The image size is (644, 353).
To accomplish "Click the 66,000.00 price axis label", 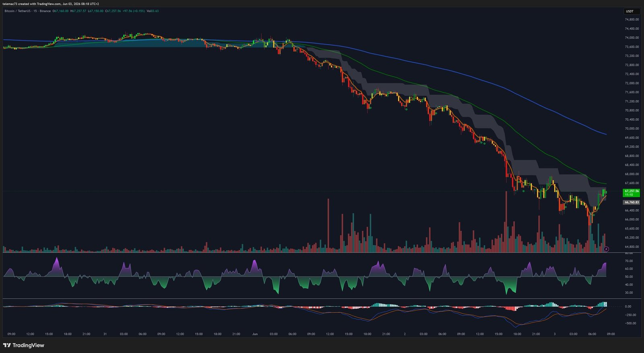I will [632, 220].
